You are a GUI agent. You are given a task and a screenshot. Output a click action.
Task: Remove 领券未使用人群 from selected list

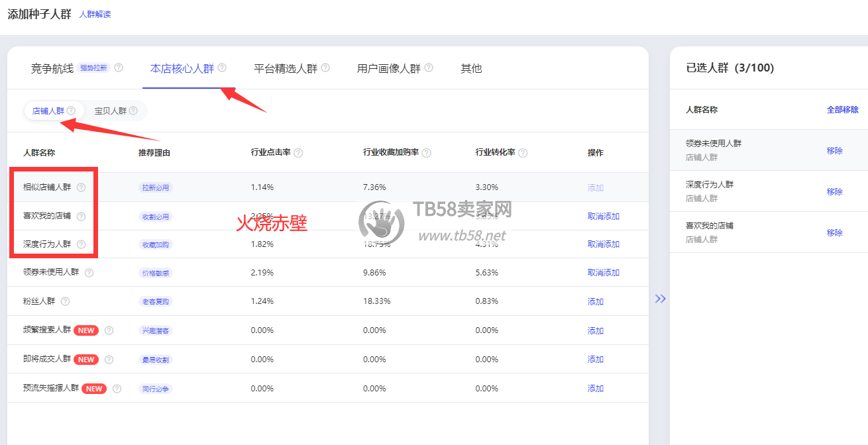(835, 151)
